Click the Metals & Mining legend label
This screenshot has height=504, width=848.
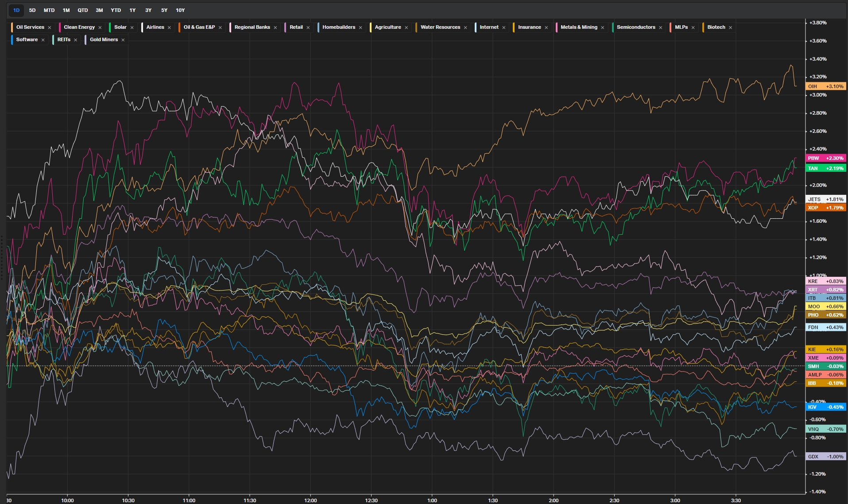pos(579,27)
